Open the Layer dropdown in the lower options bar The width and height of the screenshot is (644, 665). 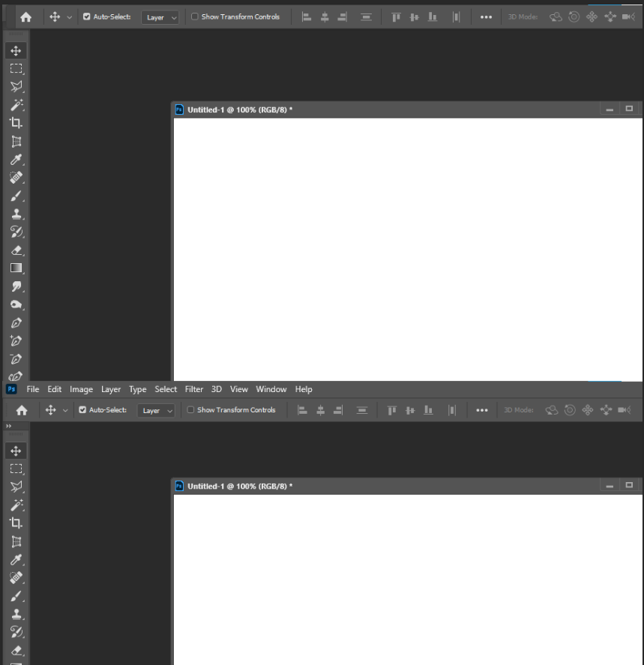pyautogui.click(x=156, y=410)
